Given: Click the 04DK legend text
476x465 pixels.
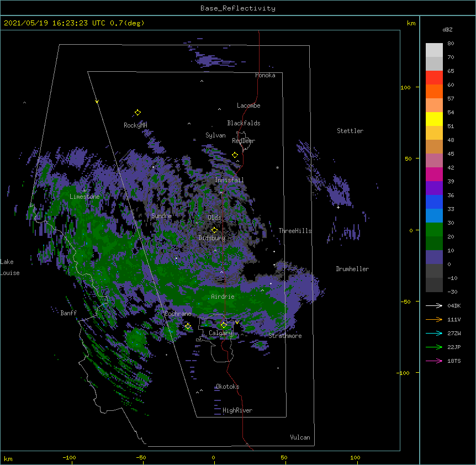Looking at the screenshot, I should pyautogui.click(x=454, y=305).
